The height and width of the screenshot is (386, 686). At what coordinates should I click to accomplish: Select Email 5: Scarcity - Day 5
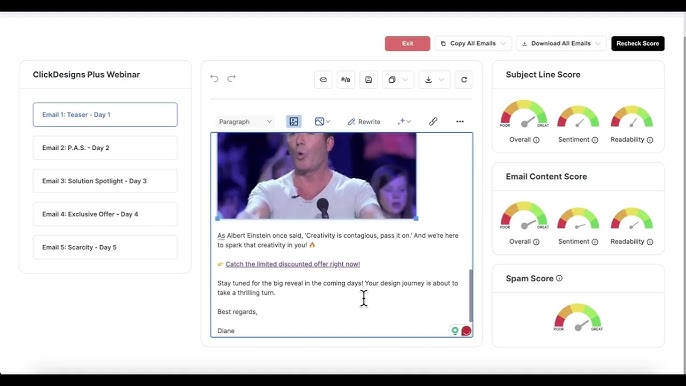pos(105,247)
